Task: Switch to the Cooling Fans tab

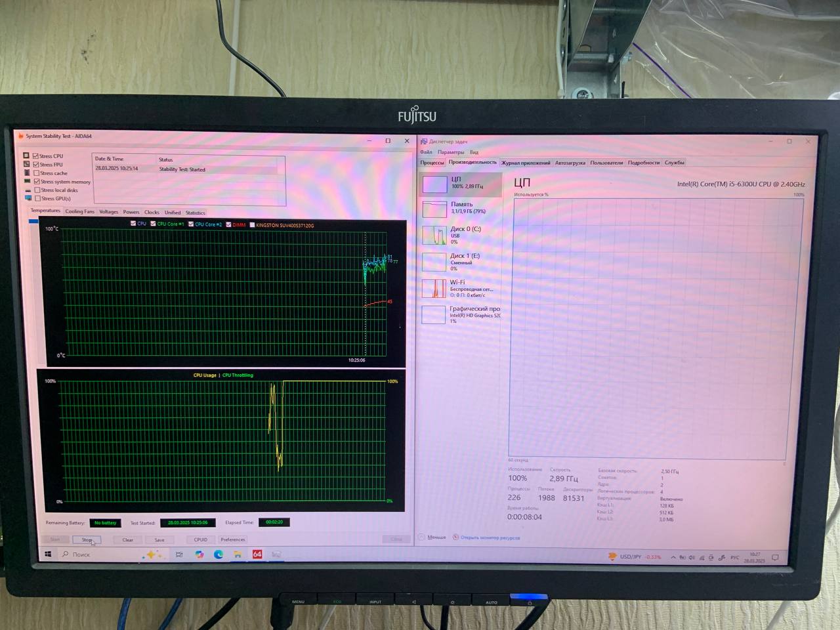Action: 79,212
